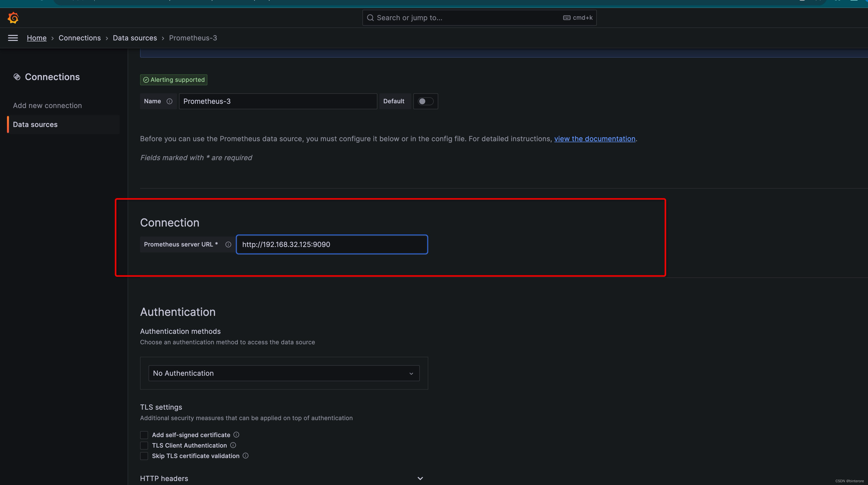Click the Prometheus server URL info icon
The width and height of the screenshot is (868, 485).
228,244
